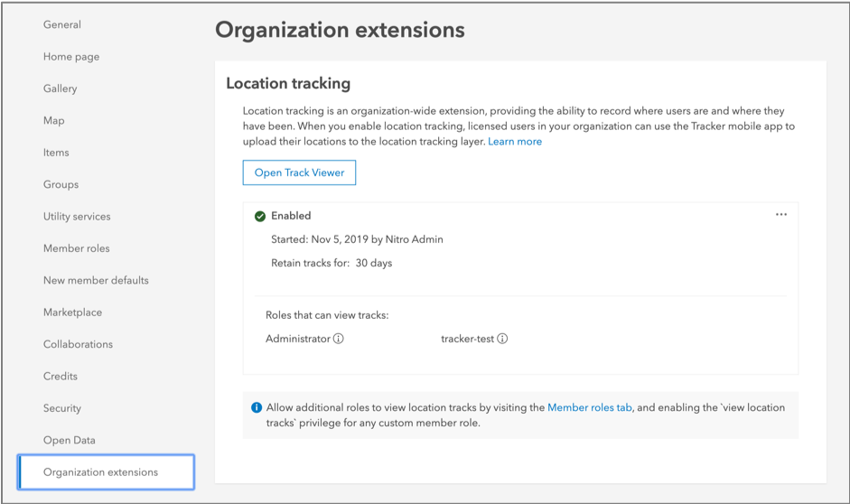Switch to the Map settings
850x504 pixels.
(54, 121)
